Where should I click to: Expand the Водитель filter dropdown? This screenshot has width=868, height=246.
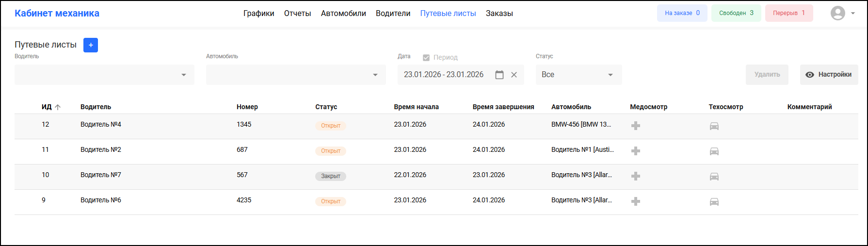(183, 75)
